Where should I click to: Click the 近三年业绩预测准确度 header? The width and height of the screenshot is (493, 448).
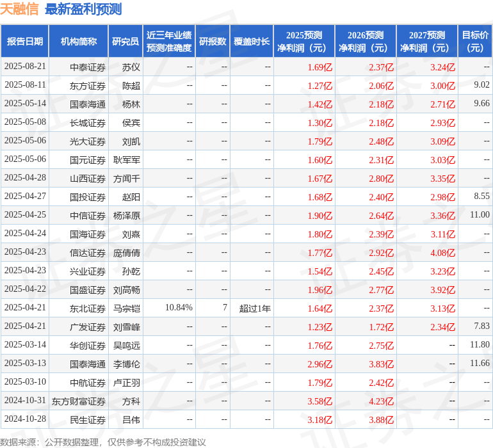pyautogui.click(x=169, y=42)
